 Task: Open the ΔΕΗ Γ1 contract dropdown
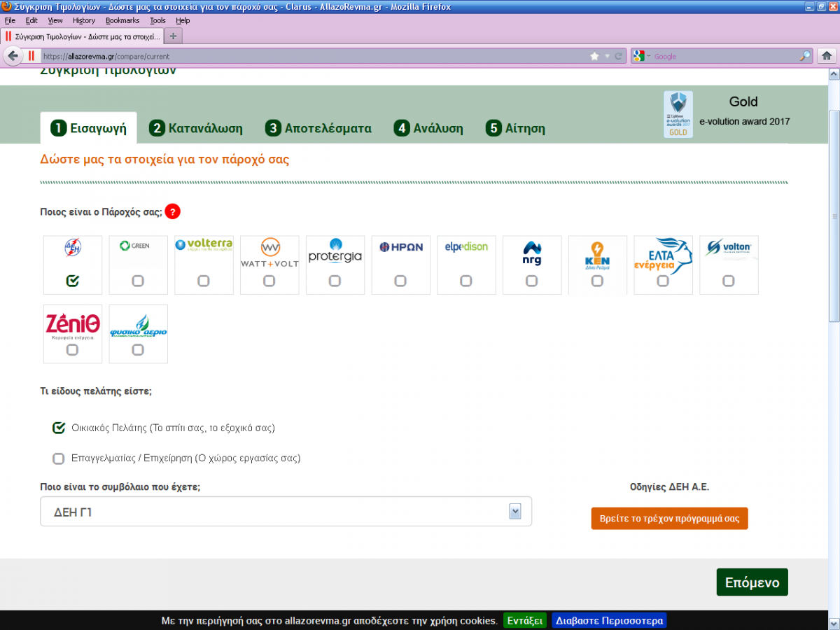[286, 512]
